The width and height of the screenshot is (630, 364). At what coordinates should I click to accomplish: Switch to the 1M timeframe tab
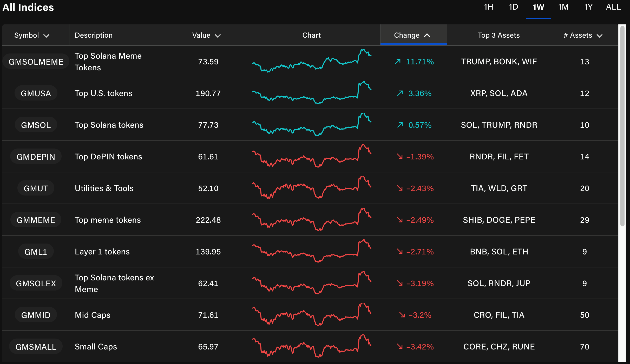tap(563, 7)
